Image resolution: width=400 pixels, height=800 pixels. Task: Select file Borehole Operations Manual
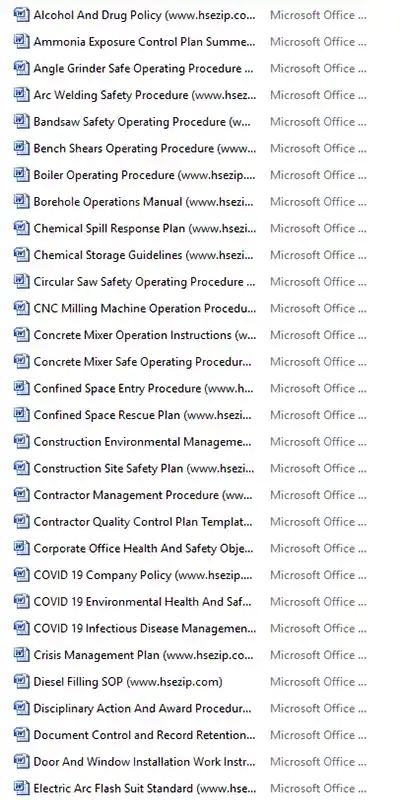point(144,202)
